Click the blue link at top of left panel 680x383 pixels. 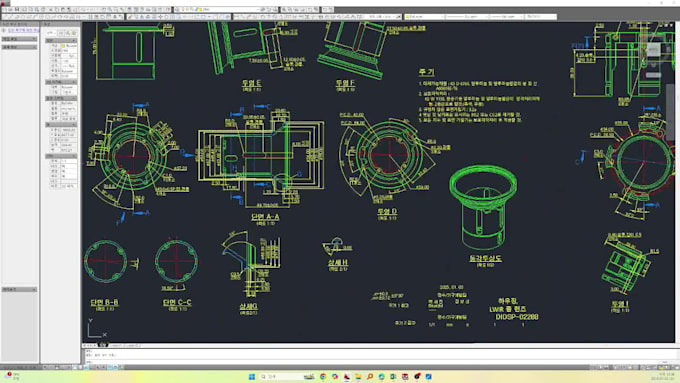[23, 30]
